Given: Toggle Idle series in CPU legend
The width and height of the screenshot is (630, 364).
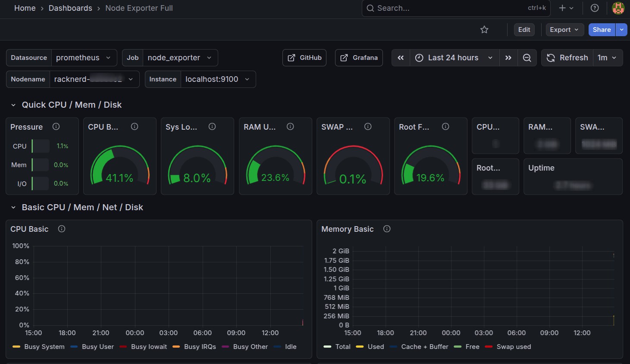Looking at the screenshot, I should (x=290, y=347).
